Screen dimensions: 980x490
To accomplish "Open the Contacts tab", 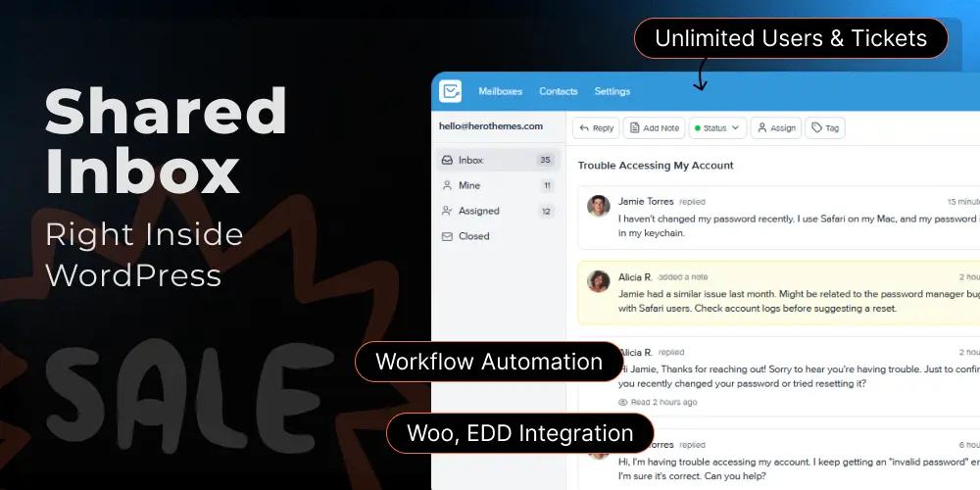I will click(559, 91).
